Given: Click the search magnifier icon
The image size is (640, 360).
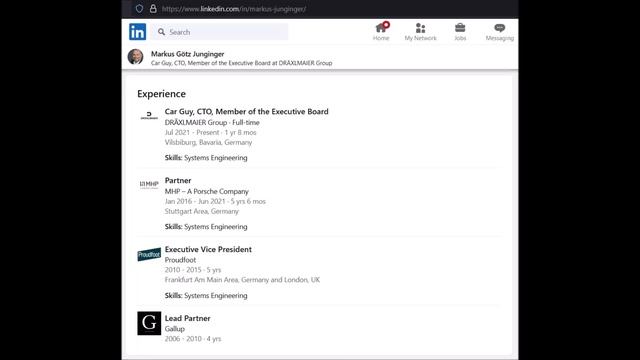Looking at the screenshot, I should click(162, 32).
